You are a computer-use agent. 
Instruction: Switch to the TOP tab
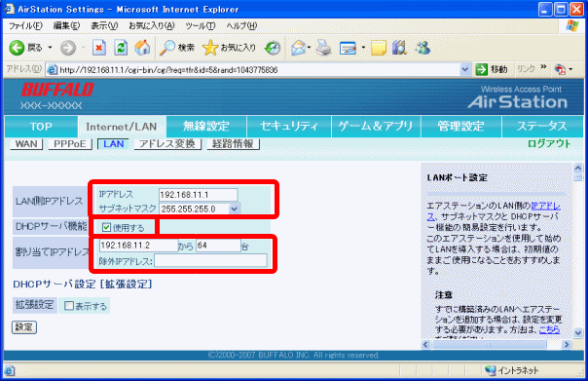(41, 127)
